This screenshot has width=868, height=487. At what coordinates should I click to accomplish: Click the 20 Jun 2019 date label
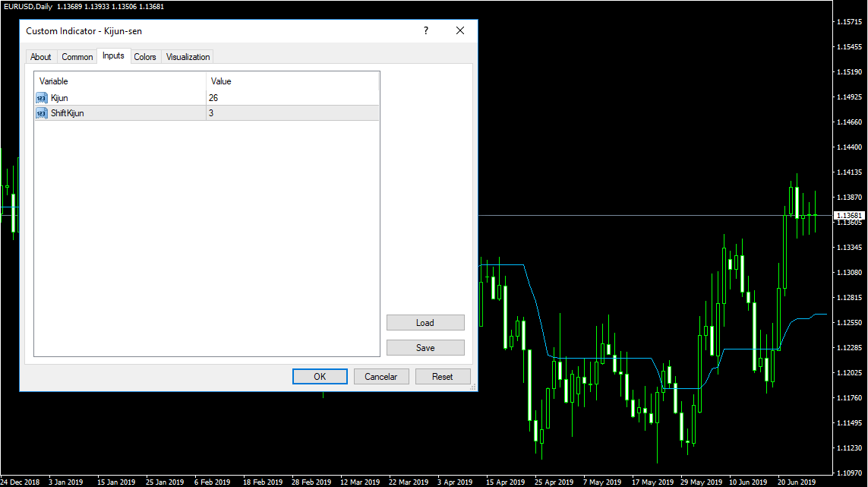(796, 482)
